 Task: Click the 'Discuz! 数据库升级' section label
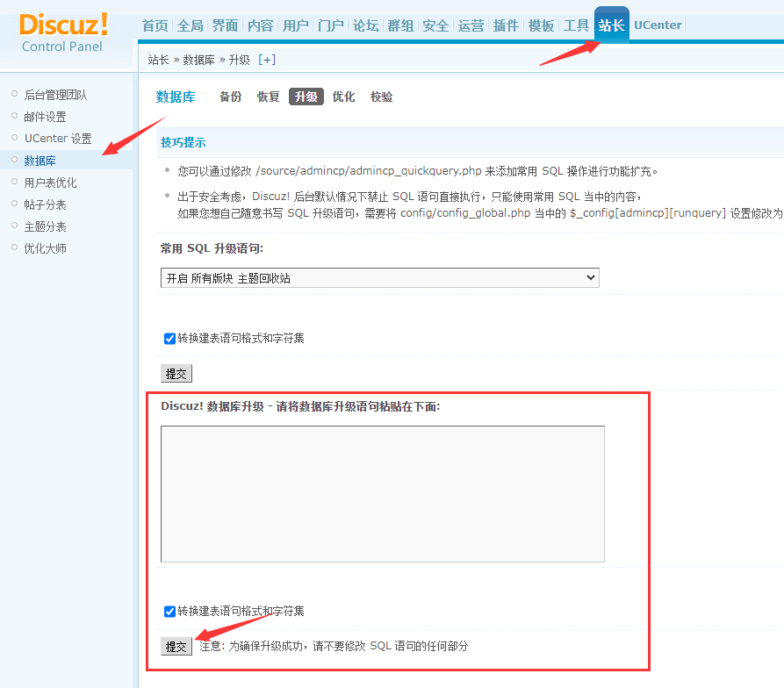tap(300, 406)
